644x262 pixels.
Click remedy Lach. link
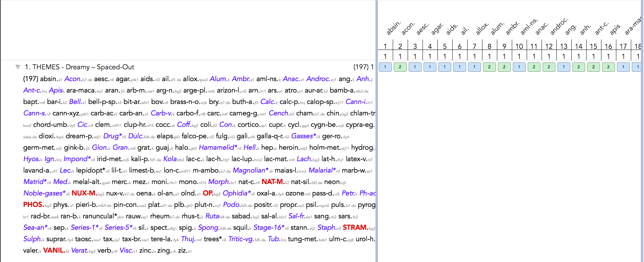click(x=305, y=159)
